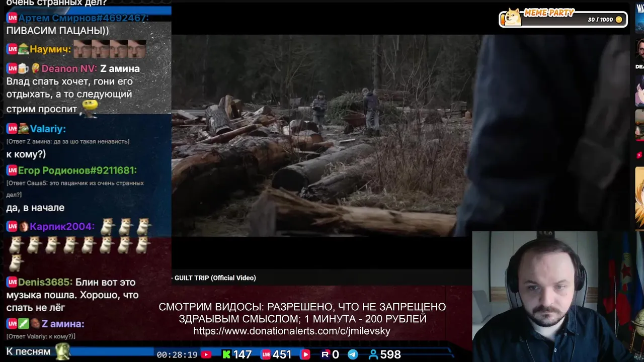The width and height of the screenshot is (644, 362).
Task: Click the count 147 in status bar
Action: (x=242, y=354)
